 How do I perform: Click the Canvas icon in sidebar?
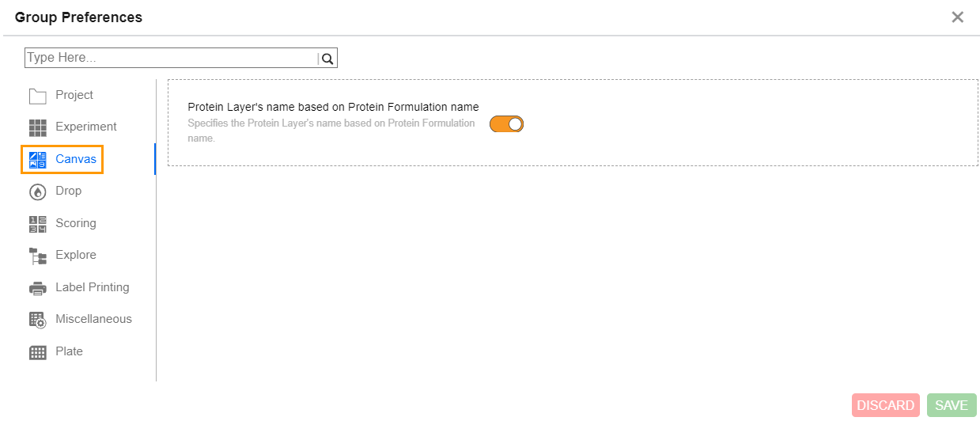click(38, 160)
